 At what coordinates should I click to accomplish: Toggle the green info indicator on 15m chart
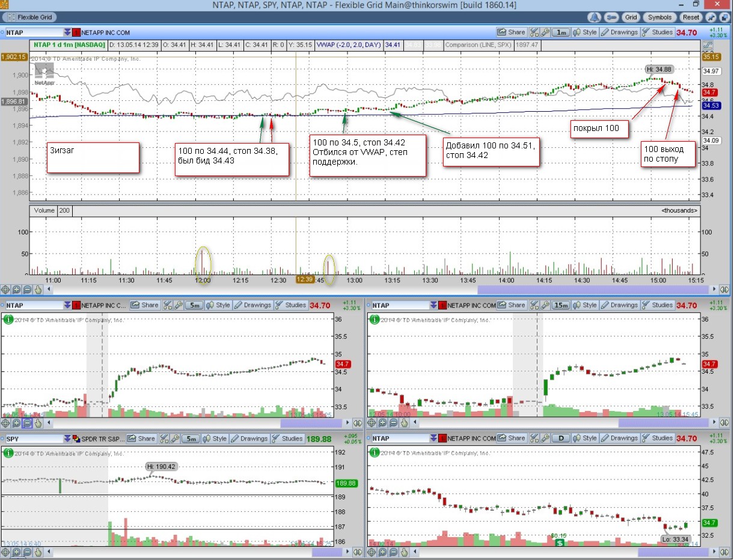point(375,320)
